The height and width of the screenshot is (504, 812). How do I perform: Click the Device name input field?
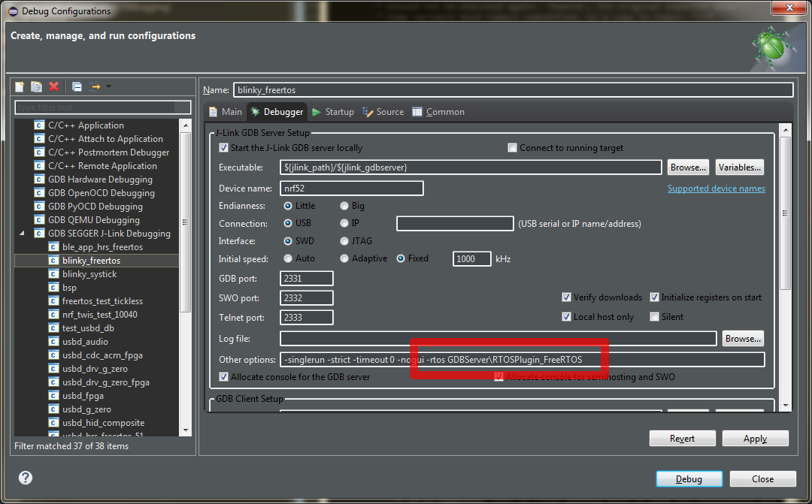click(x=352, y=189)
